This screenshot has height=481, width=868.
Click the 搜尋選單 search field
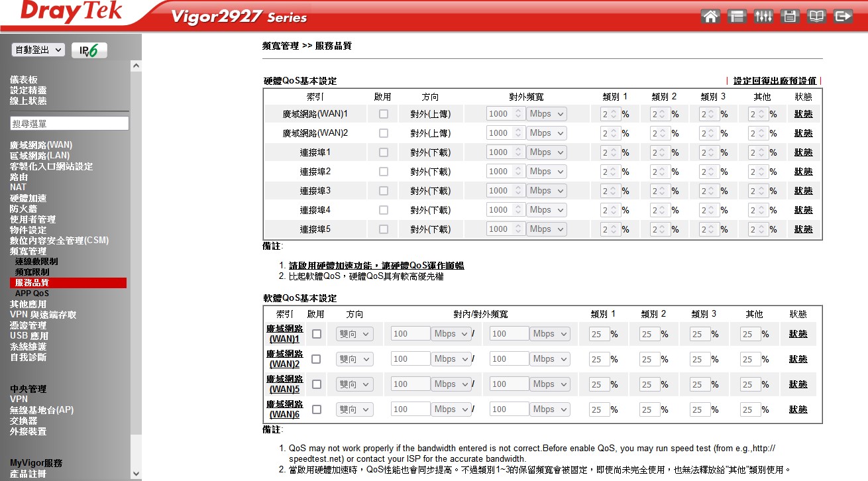70,124
